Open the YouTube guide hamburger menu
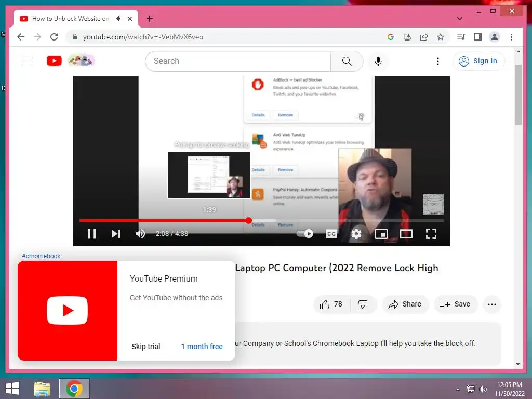Viewport: 532px width, 399px height. point(28,61)
